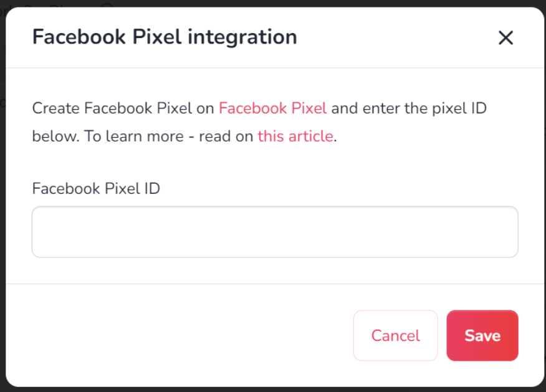Click the Cancel button
This screenshot has width=546, height=392.
click(x=396, y=336)
